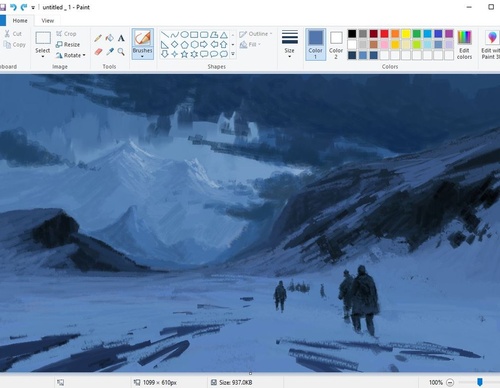This screenshot has height=388, width=500.
Task: Switch to the View tab
Action: (x=48, y=21)
